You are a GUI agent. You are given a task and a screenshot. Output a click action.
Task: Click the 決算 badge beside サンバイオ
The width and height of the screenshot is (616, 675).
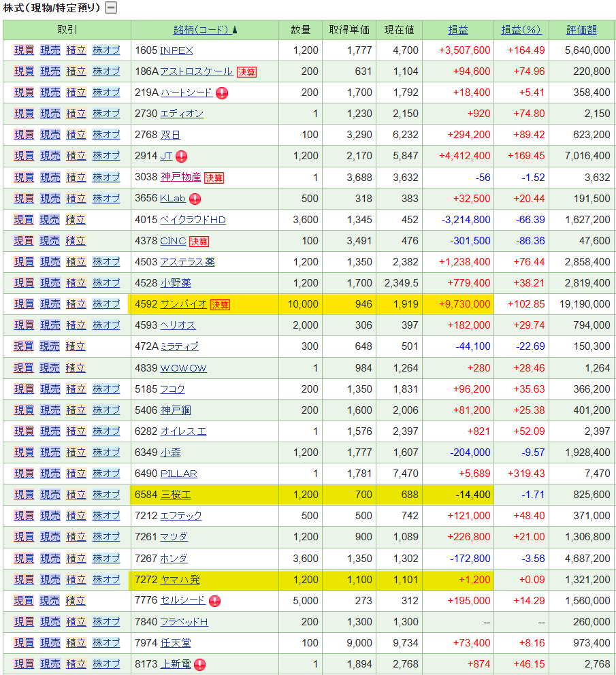coord(220,304)
